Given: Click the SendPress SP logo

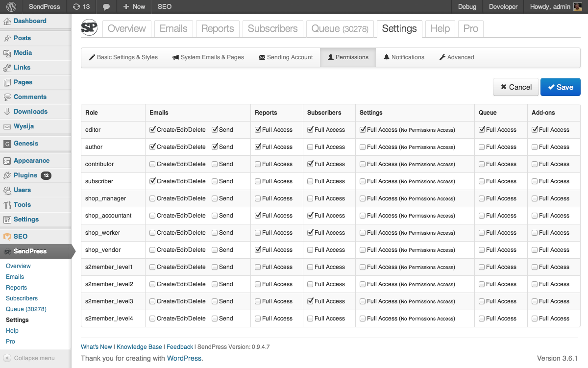Looking at the screenshot, I should pos(89,28).
